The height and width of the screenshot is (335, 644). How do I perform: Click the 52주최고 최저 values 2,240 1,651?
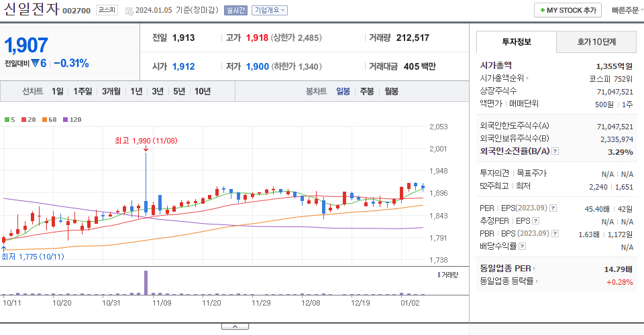tap(611, 187)
